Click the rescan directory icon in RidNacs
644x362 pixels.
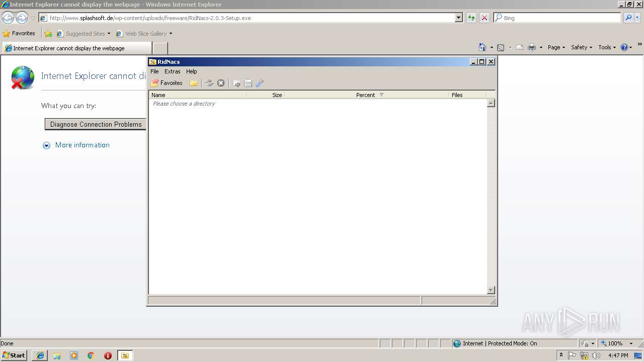[x=209, y=83]
